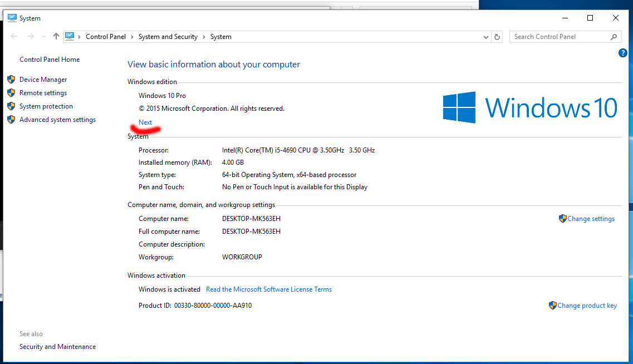The height and width of the screenshot is (364, 633).
Task: Close the System window
Action: click(616, 18)
